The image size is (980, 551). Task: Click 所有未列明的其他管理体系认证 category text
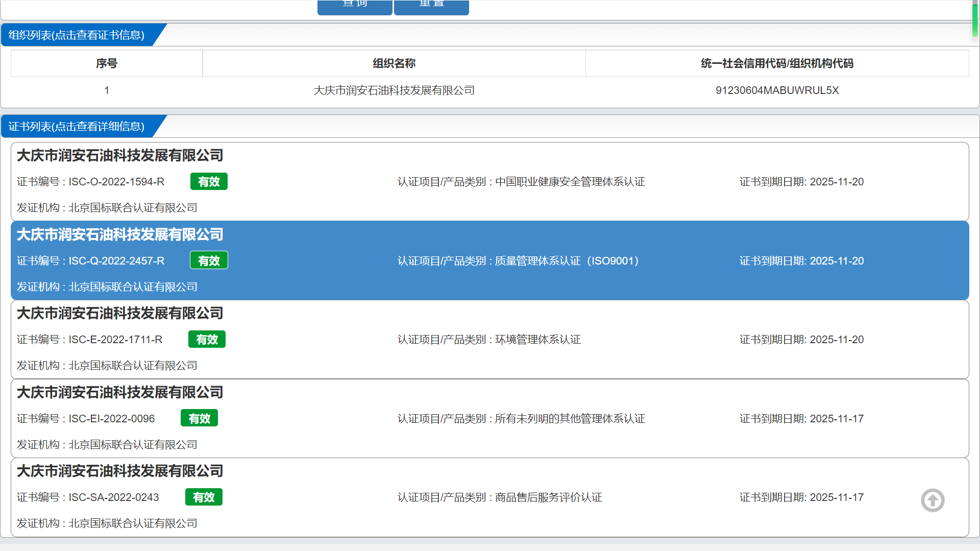[x=570, y=419]
